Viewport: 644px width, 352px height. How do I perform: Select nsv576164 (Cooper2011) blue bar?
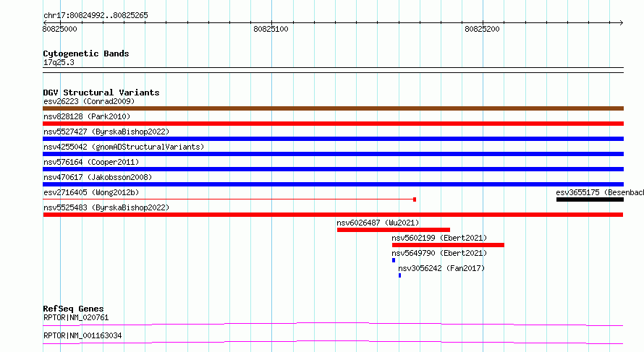click(333, 169)
